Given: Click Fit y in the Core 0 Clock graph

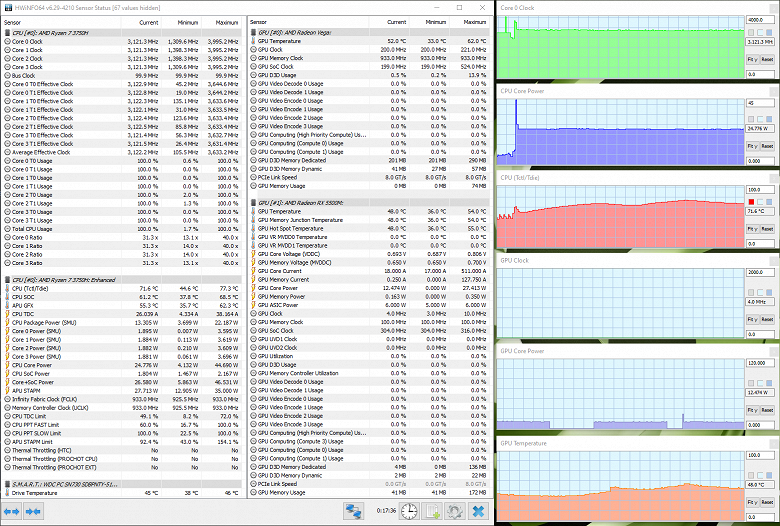Looking at the screenshot, I should pyautogui.click(x=752, y=59).
